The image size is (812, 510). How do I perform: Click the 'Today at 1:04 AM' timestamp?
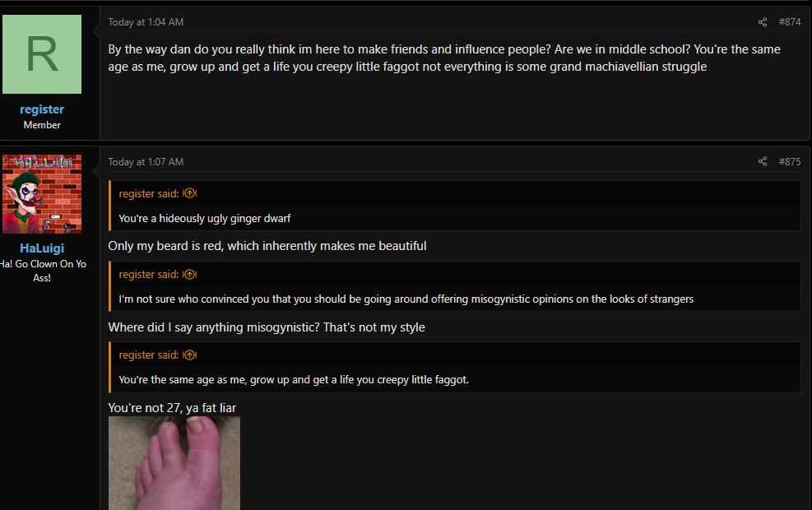146,22
